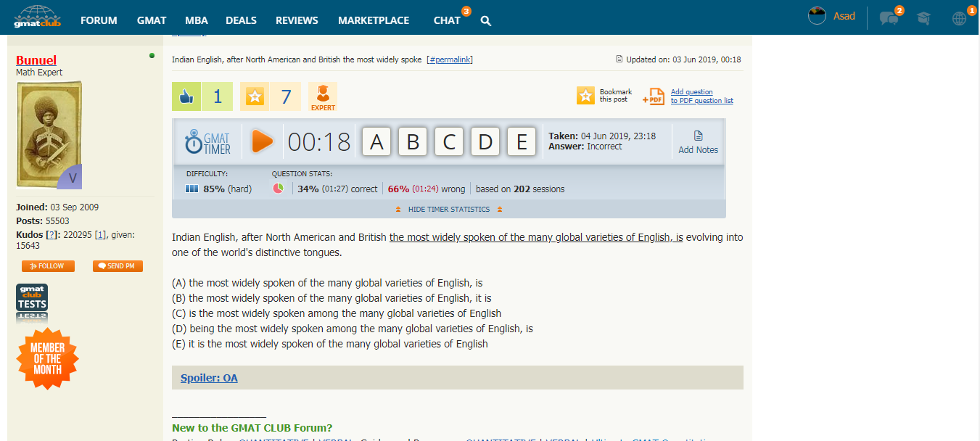
Task: Open the GMAT menu
Action: [x=152, y=20]
